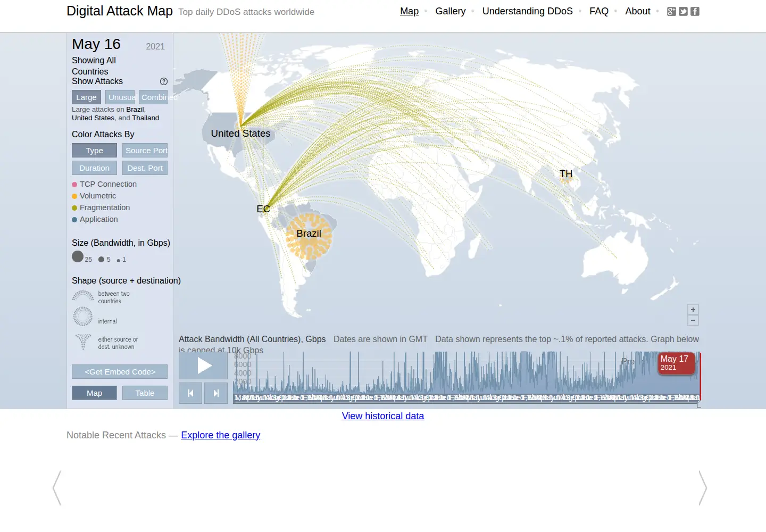Follow the Explore the gallery link
The image size is (766, 532).
click(221, 435)
